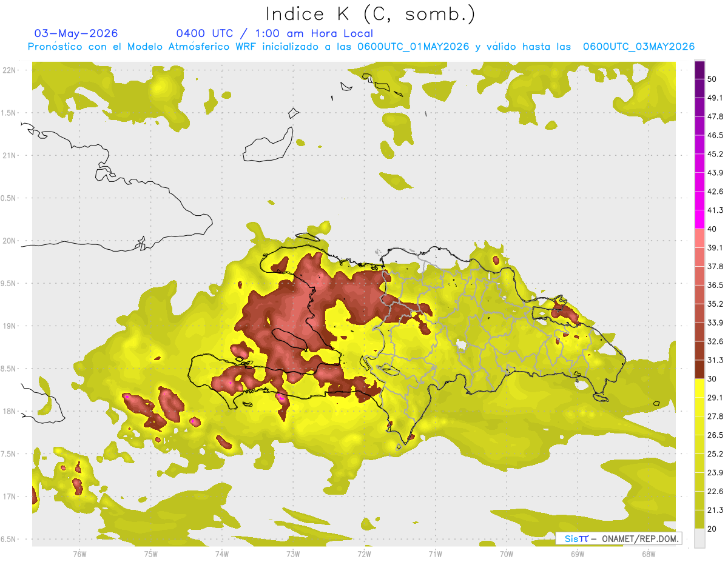Click the purple 47.8 legend color band
This screenshot has width=728, height=562.
699,107
